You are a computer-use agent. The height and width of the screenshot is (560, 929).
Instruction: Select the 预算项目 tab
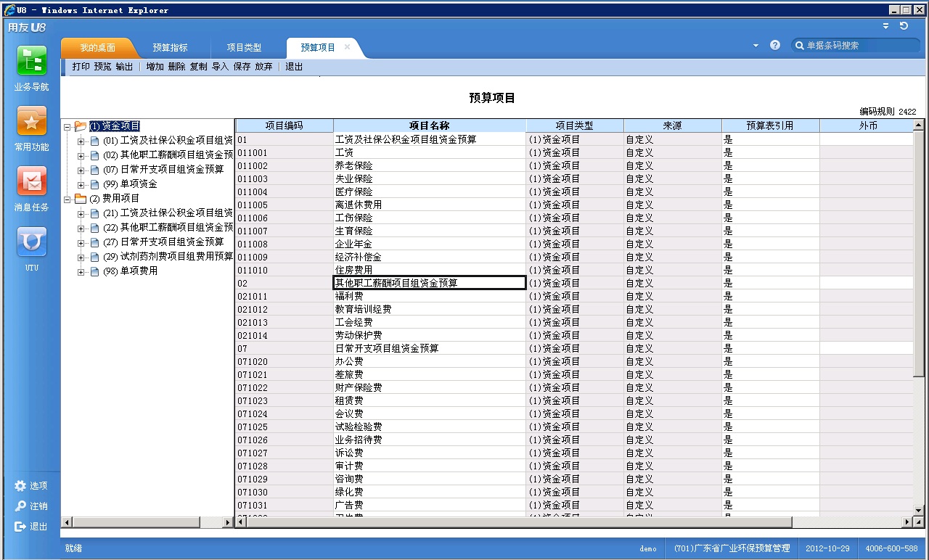point(318,48)
